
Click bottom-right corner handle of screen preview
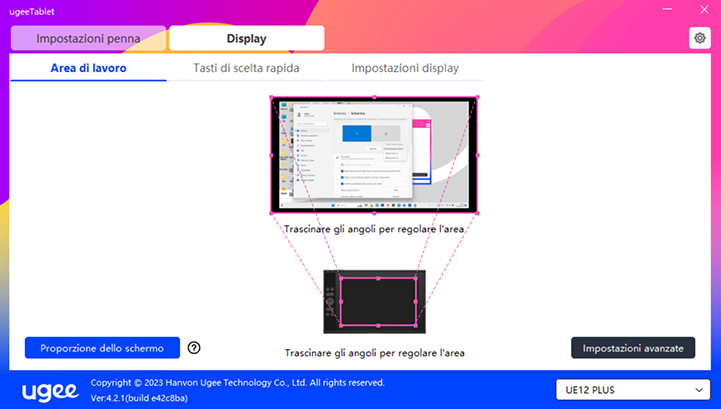tap(476, 213)
